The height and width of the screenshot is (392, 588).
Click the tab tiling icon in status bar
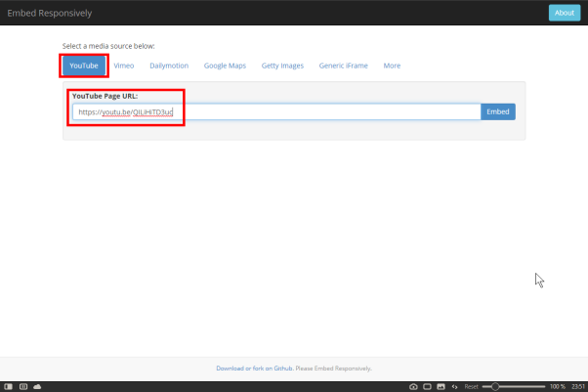(x=23, y=386)
